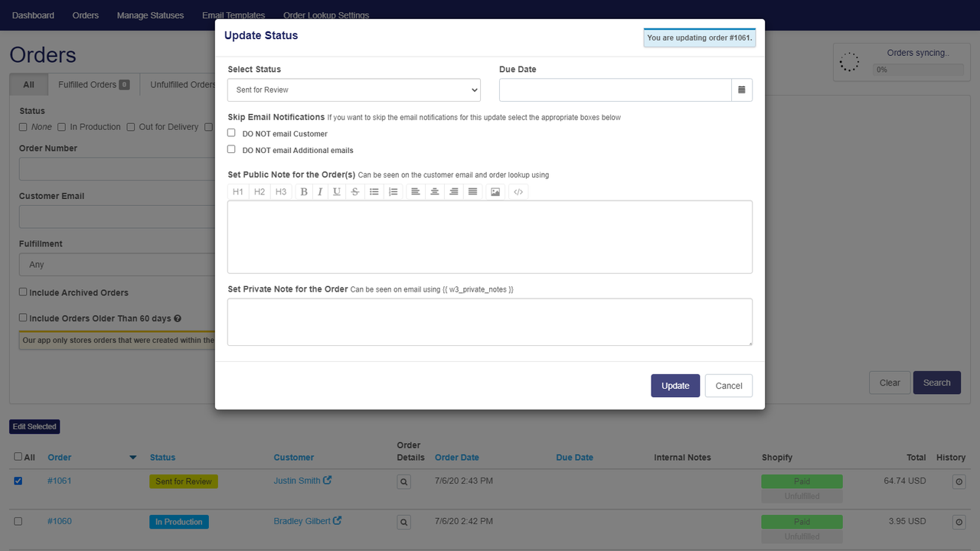Open Dashboard in the top navigation
Image resolution: width=980 pixels, height=551 pixels.
tap(33, 15)
